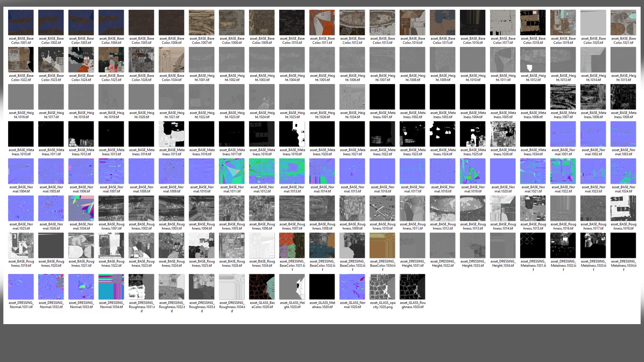The image size is (644, 362).
Task: Select the asset_BASE_Height.1012.tif thumbnail
Action: (533, 60)
